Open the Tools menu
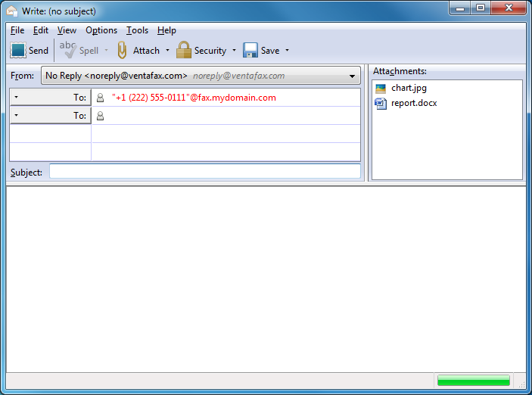The image size is (532, 395). 138,30
